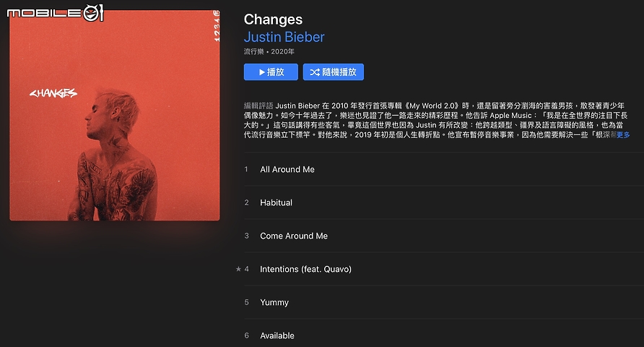Select the track named Available
The height and width of the screenshot is (347, 644).
443,335
